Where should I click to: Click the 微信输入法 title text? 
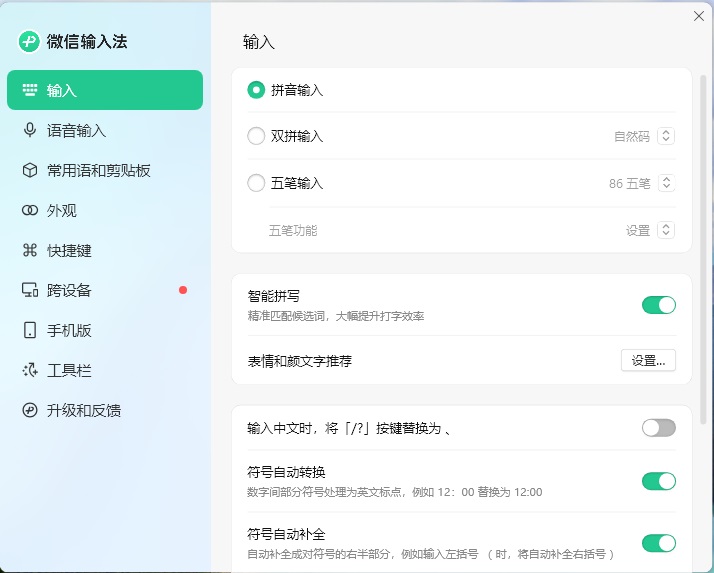[x=87, y=41]
